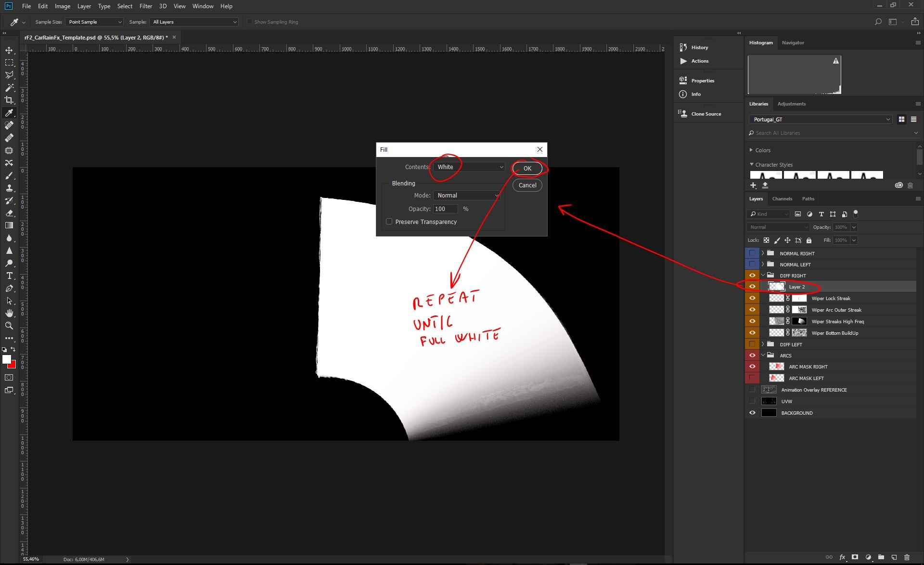The width and height of the screenshot is (924, 565).
Task: Collapse DIFF RIGHT layer group
Action: pos(763,276)
